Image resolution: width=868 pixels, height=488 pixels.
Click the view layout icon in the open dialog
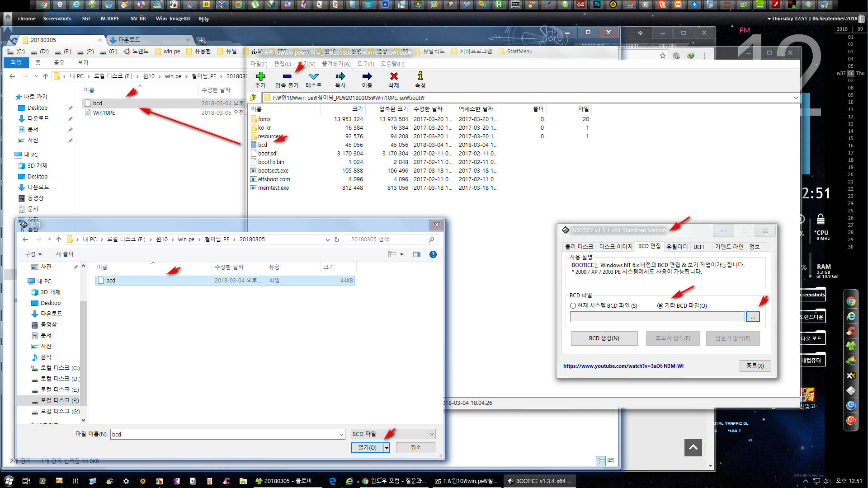tap(392, 254)
